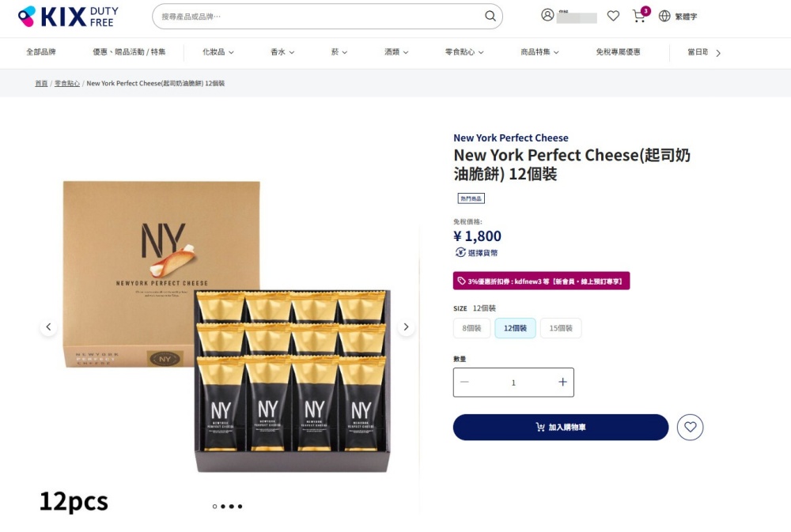Click the 加入購物車 button
The width and height of the screenshot is (791, 532).
tap(561, 427)
